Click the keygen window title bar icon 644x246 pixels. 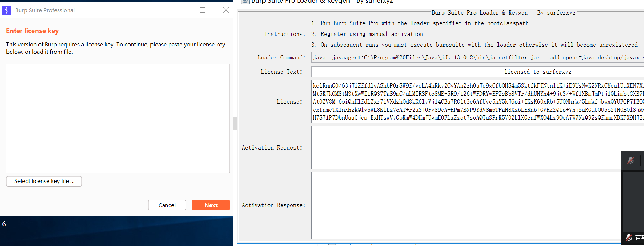point(245,1)
